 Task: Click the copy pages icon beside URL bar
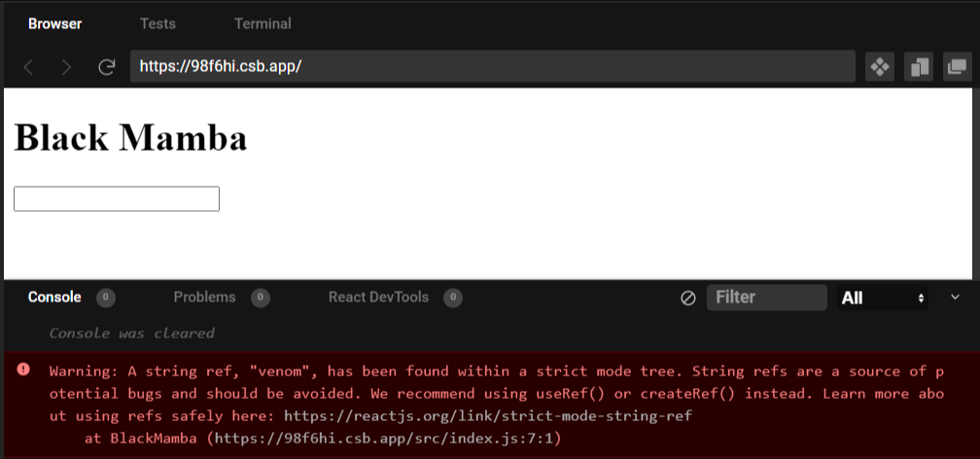tap(919, 66)
